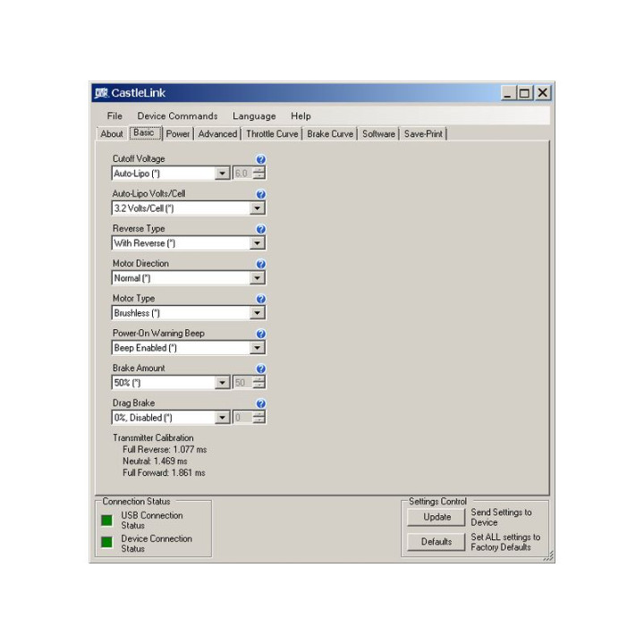Image resolution: width=644 pixels, height=644 pixels.
Task: Switch to the Power tab
Action: (178, 134)
